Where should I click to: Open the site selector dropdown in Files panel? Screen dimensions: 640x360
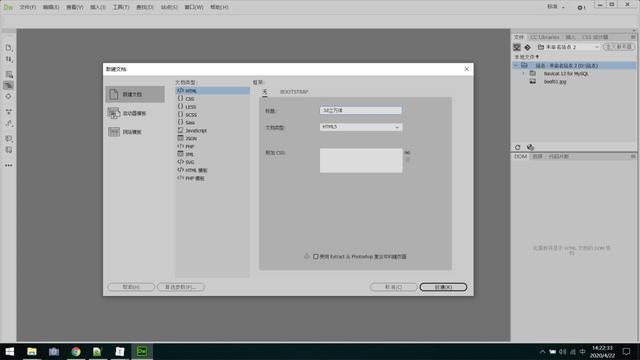pyautogui.click(x=567, y=47)
